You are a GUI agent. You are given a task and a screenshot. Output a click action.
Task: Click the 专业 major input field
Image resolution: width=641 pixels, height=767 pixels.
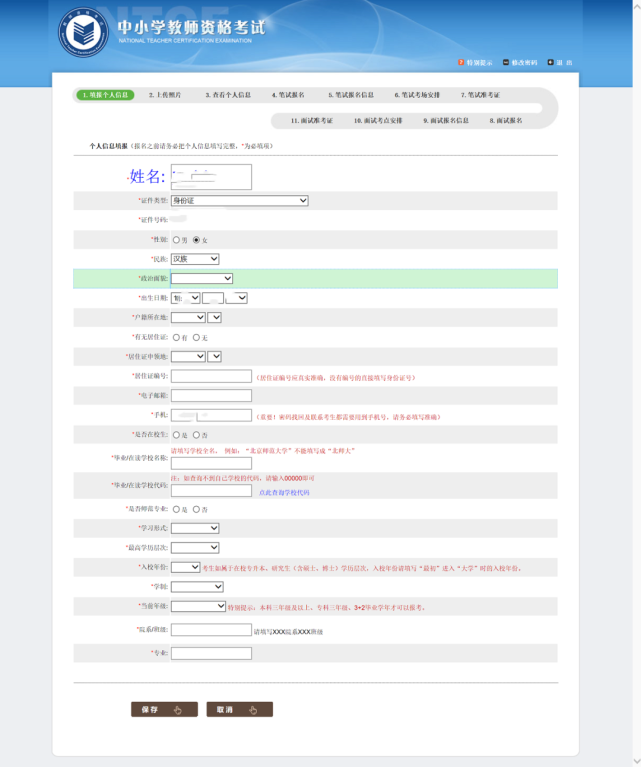click(211, 654)
